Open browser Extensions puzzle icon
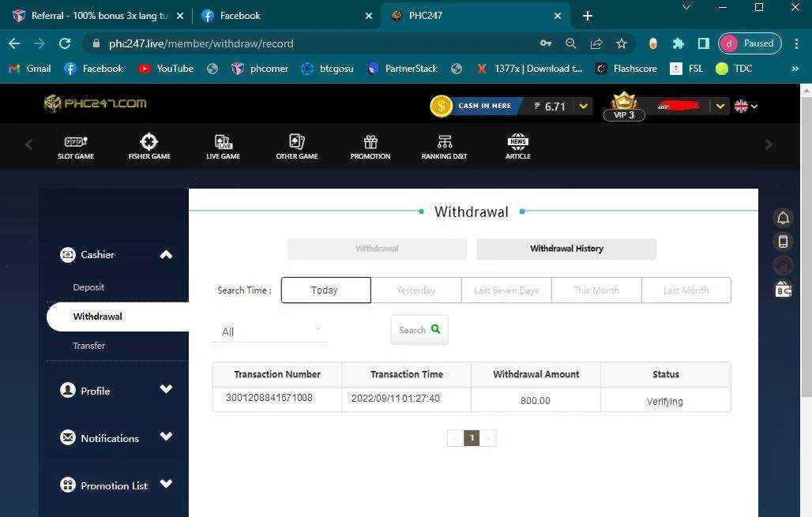812x517 pixels. coord(678,43)
